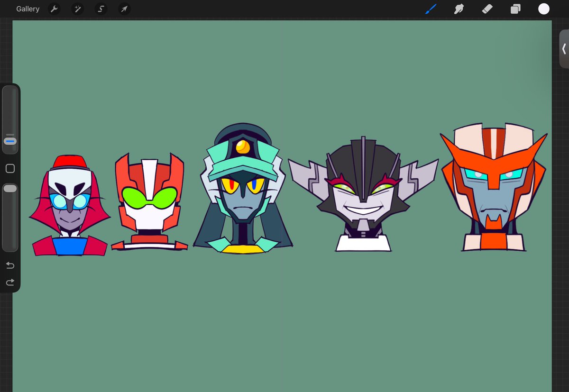This screenshot has height=392, width=569.
Task: Tap the square Modify button in sidebar
Action: pyautogui.click(x=10, y=168)
